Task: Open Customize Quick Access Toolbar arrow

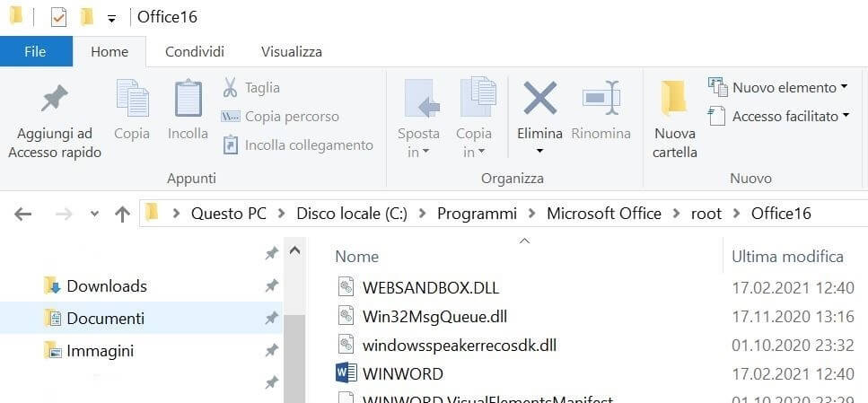Action: point(111,19)
